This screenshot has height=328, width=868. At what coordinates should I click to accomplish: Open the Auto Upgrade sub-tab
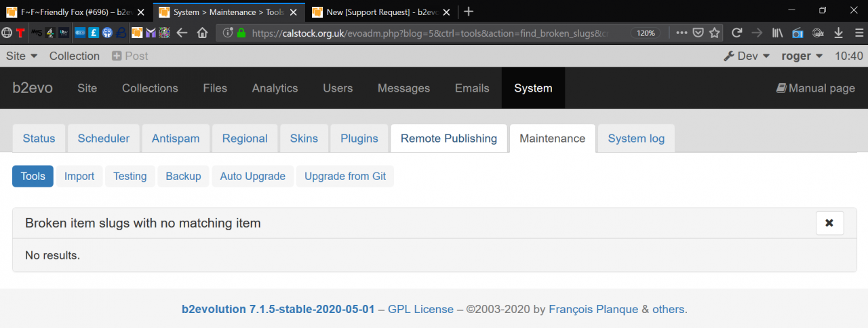[253, 176]
